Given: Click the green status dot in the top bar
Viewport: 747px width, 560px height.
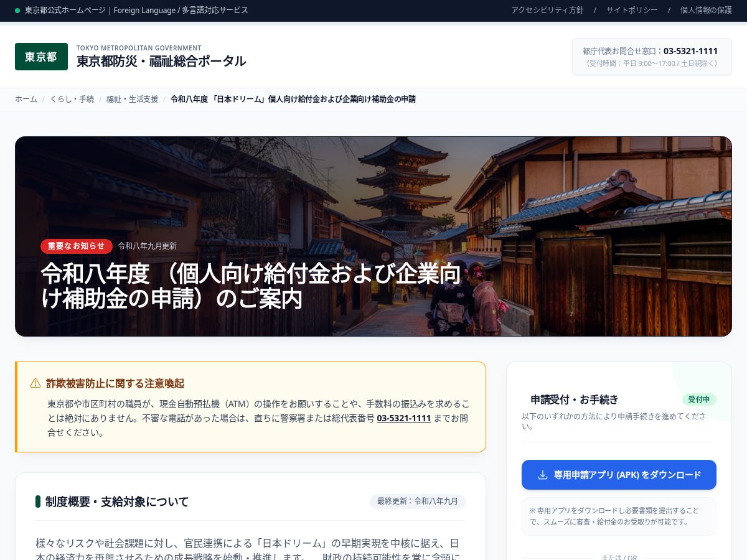Looking at the screenshot, I should click(x=17, y=11).
